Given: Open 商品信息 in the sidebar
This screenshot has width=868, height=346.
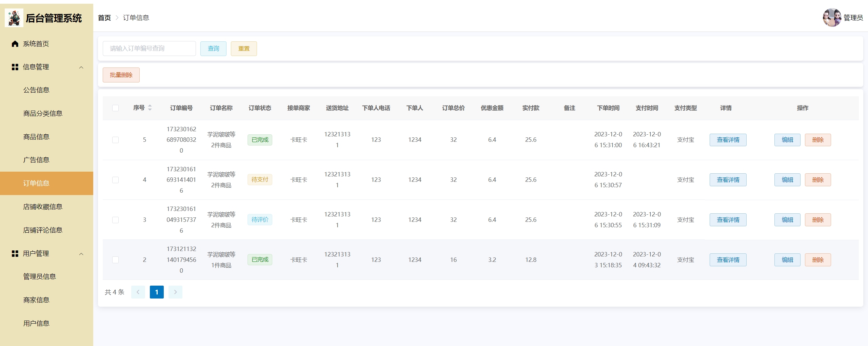Looking at the screenshot, I should [46, 137].
